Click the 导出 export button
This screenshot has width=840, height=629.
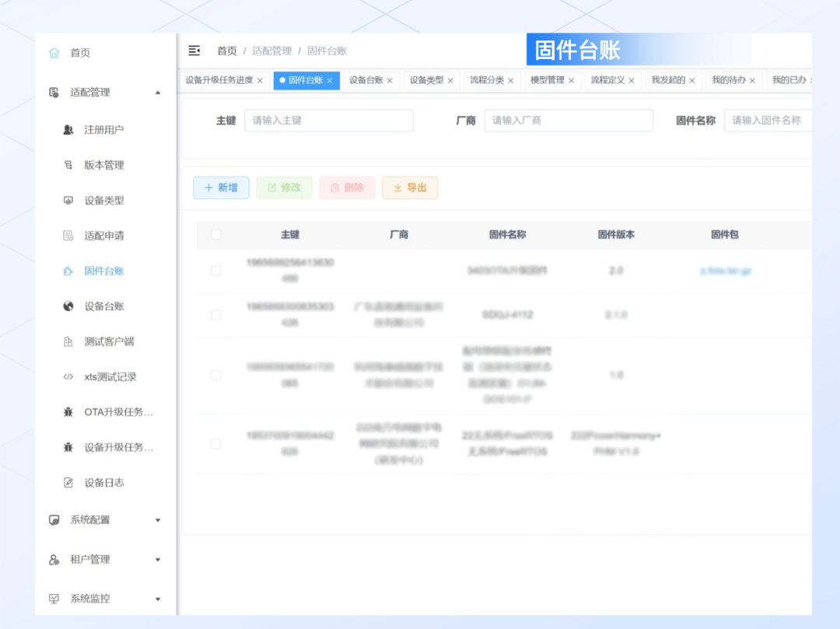coord(410,187)
